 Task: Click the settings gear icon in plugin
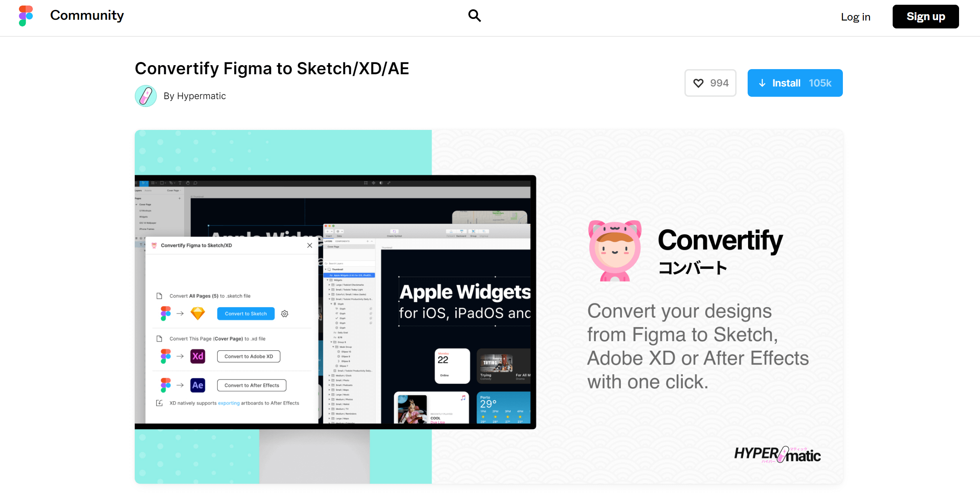pyautogui.click(x=285, y=312)
